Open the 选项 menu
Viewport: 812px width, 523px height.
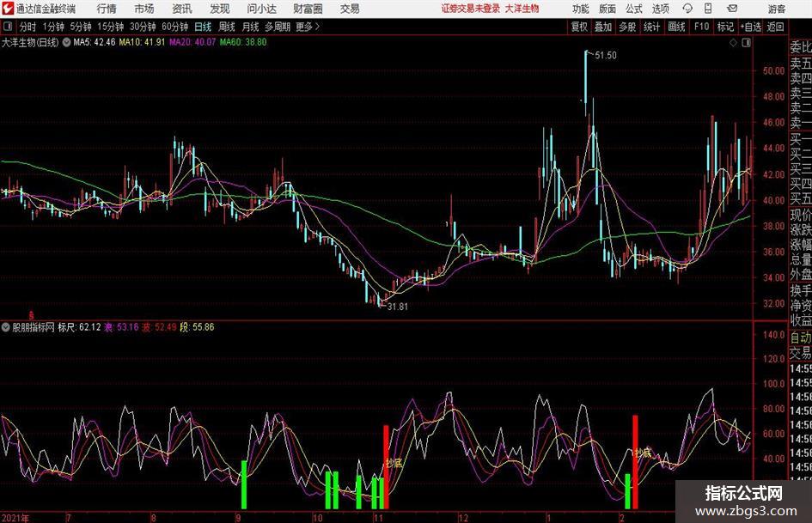[660, 9]
